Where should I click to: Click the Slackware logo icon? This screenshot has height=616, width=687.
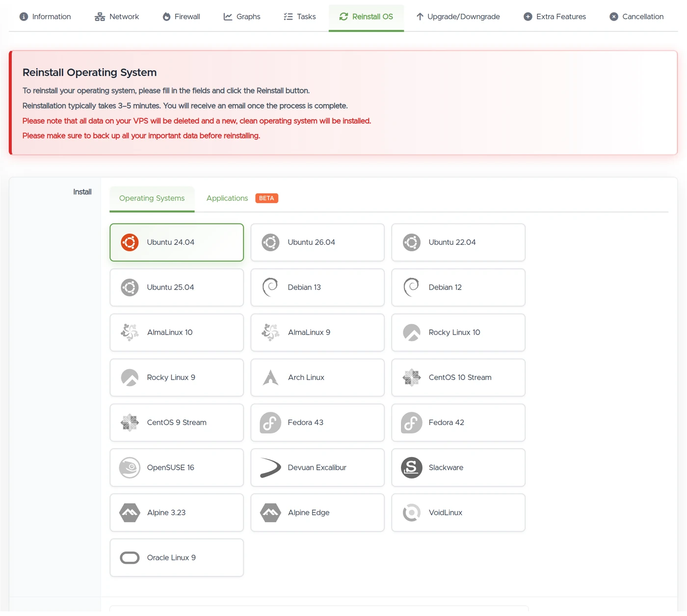pyautogui.click(x=411, y=468)
